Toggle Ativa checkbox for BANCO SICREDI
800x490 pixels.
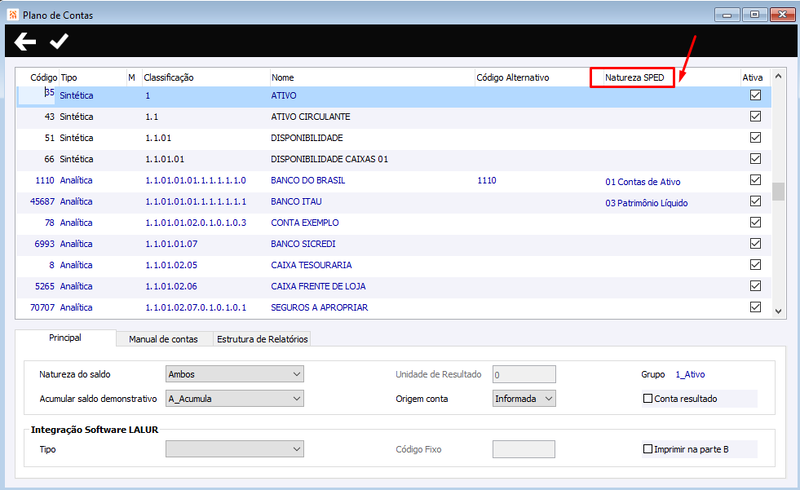point(755,243)
